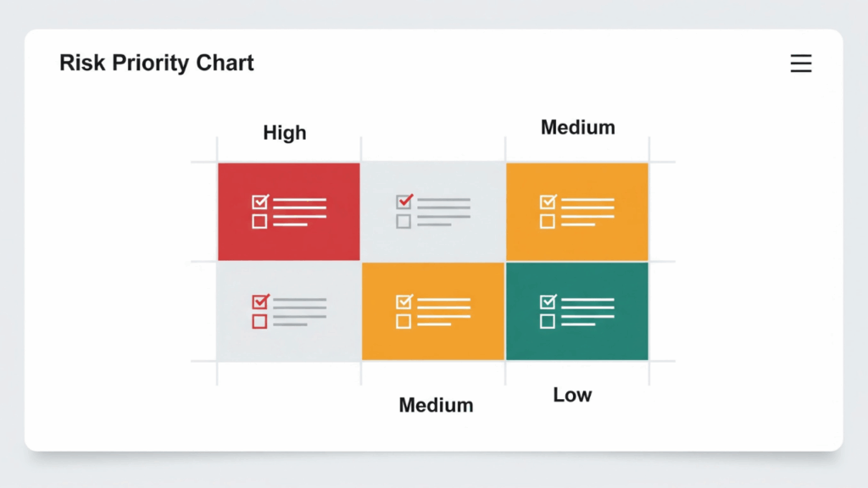868x488 pixels.
Task: Check empty box in bottom-middle orange cell
Action: (x=404, y=322)
